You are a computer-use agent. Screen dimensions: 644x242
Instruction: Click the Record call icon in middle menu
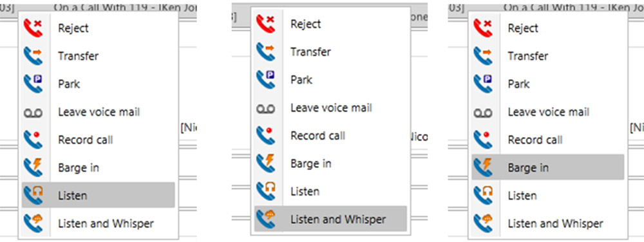pyautogui.click(x=266, y=135)
